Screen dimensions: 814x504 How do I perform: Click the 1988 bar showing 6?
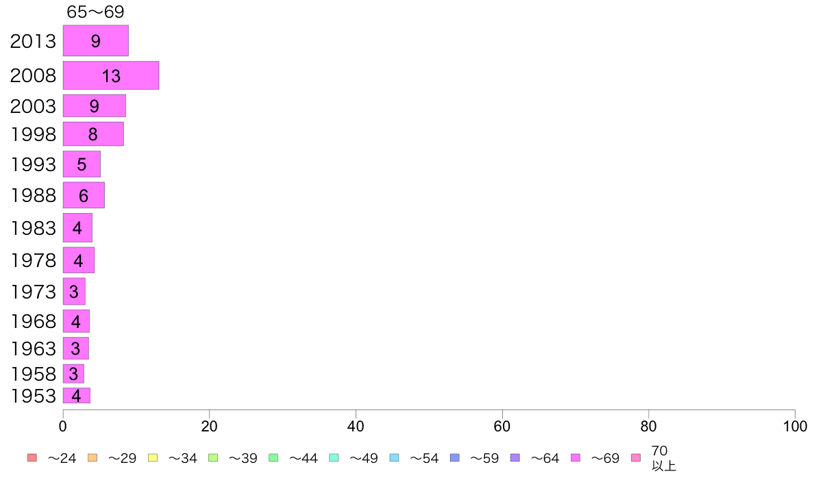84,195
